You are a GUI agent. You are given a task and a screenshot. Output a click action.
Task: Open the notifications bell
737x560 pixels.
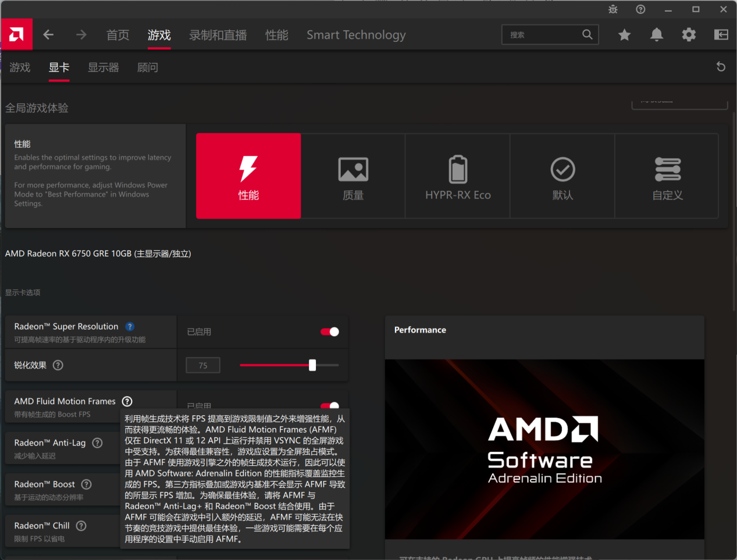pyautogui.click(x=656, y=35)
